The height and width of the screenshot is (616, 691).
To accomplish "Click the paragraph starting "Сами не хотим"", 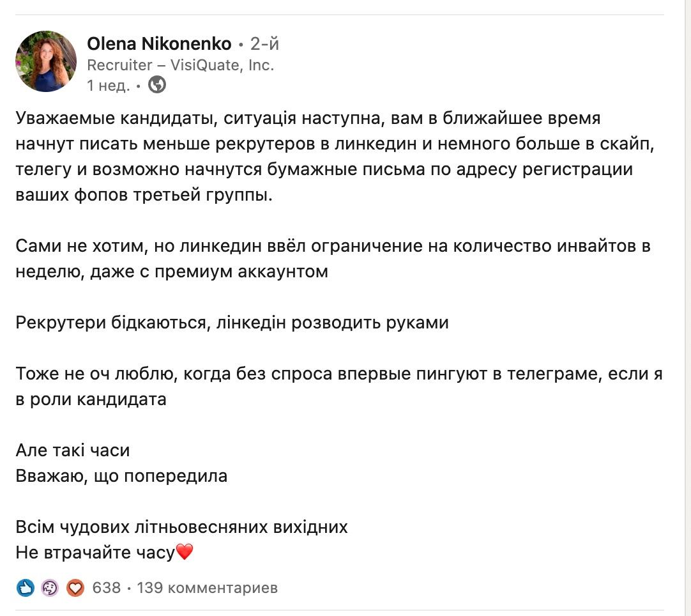I will (x=333, y=258).
